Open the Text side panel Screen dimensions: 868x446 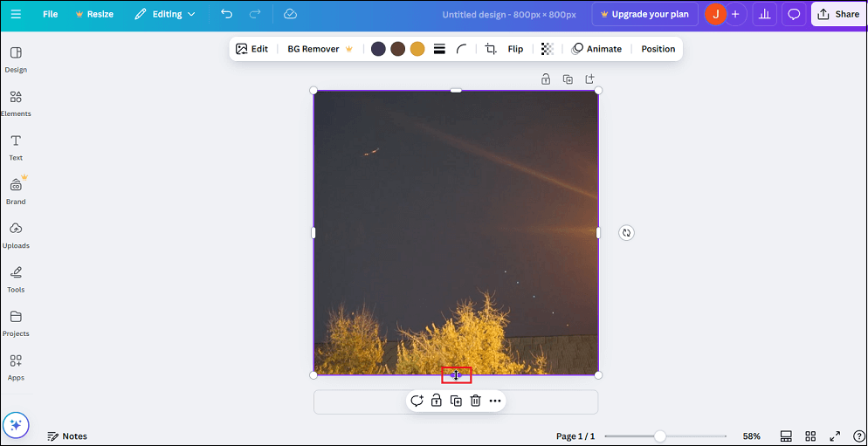click(x=16, y=148)
